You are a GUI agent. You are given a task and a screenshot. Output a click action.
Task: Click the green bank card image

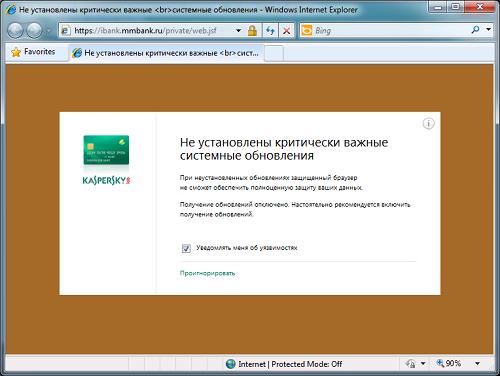pos(106,150)
